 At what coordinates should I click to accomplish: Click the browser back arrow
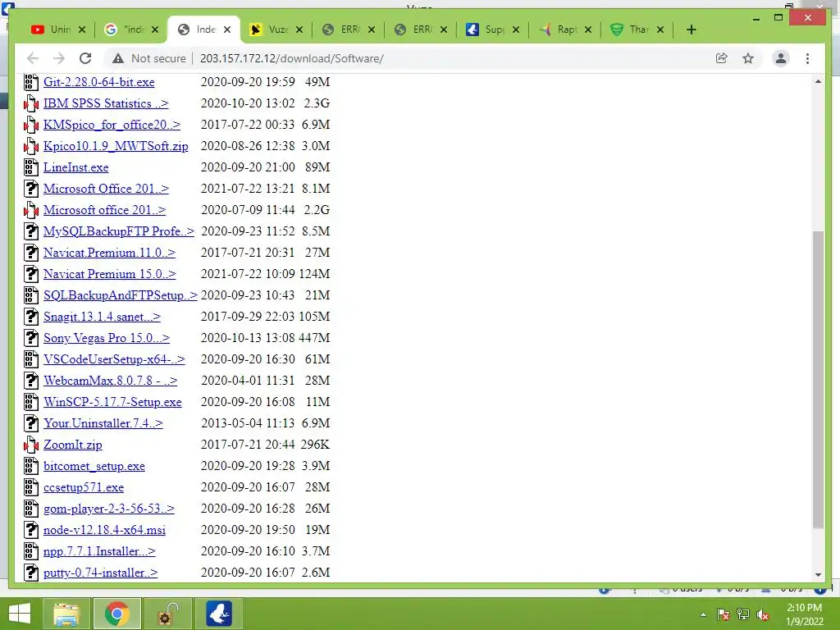33,58
